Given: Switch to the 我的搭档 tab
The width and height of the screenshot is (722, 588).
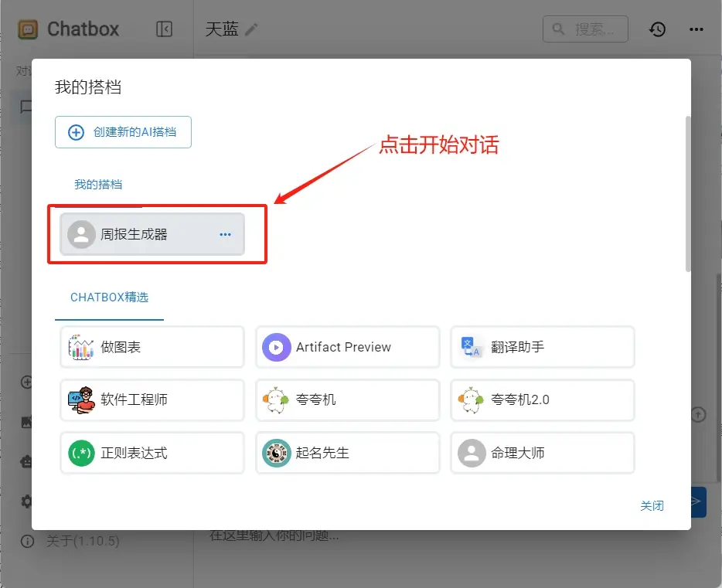Looking at the screenshot, I should pyautogui.click(x=97, y=185).
